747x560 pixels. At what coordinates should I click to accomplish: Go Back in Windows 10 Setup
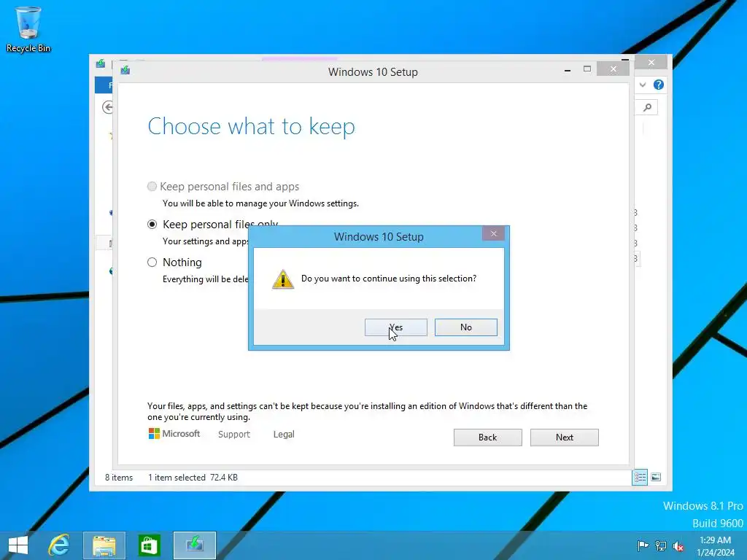487,437
